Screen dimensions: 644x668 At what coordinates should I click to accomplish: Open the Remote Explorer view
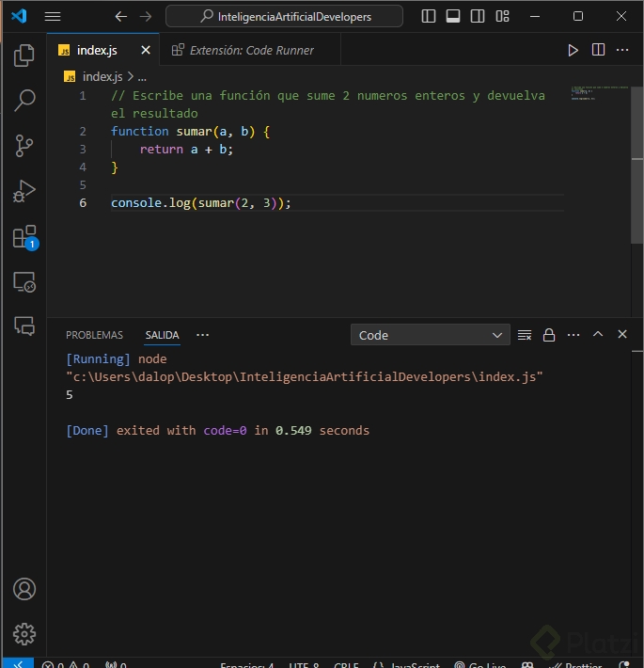click(24, 281)
